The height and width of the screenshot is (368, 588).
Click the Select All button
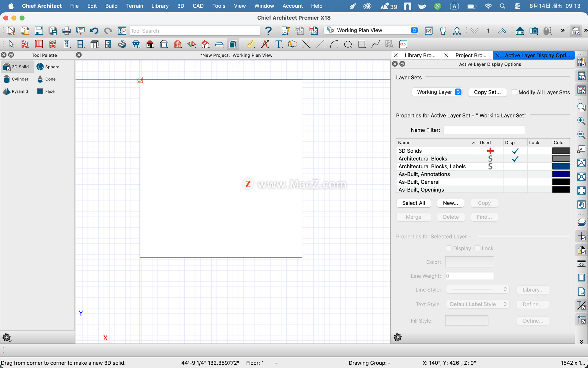pyautogui.click(x=413, y=203)
